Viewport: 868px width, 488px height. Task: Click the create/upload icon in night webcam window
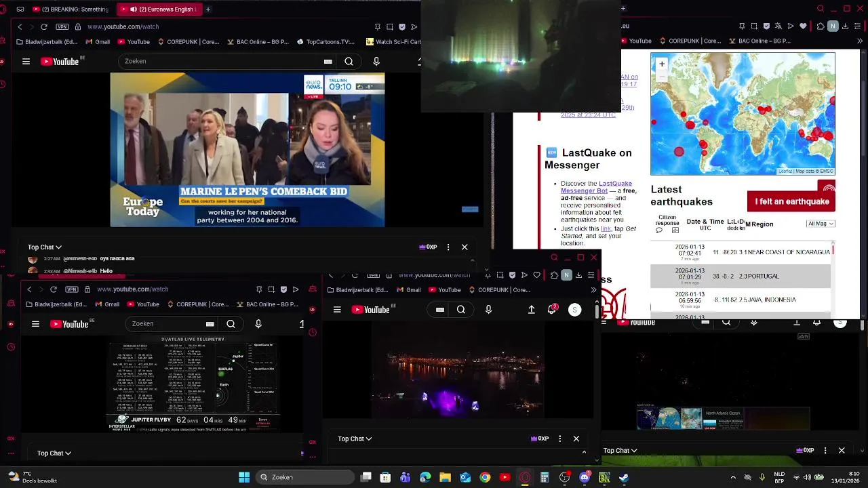point(532,310)
